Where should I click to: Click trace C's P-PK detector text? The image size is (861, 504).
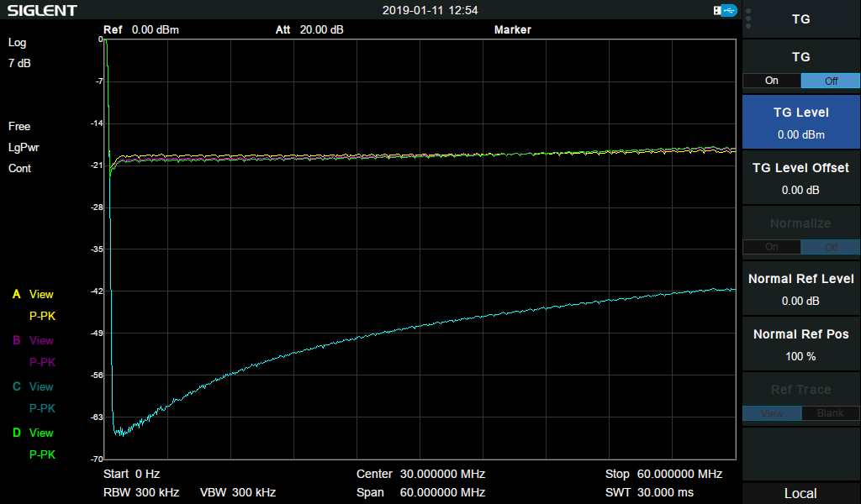[x=42, y=408]
